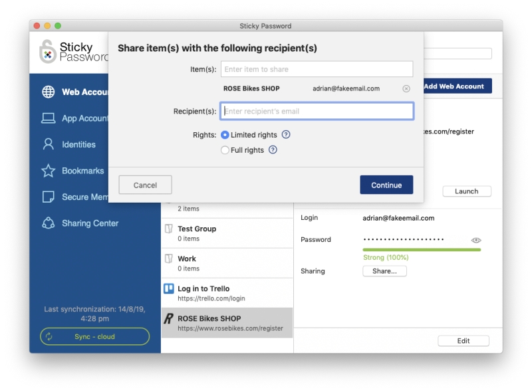Click the Trello entry icon
The height and width of the screenshot is (392, 532).
169,288
